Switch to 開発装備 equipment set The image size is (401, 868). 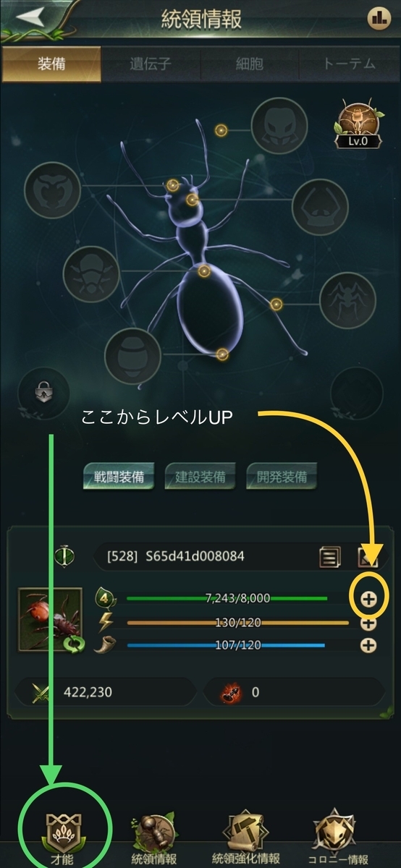point(282,478)
